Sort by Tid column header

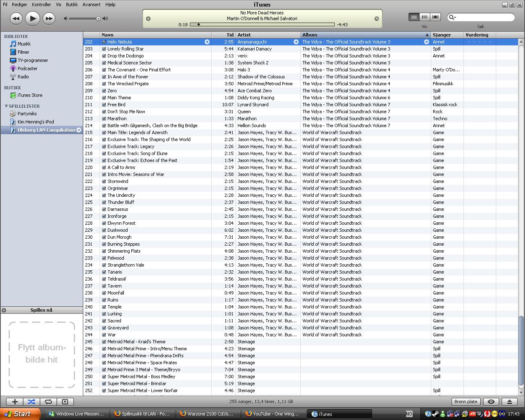(224, 35)
